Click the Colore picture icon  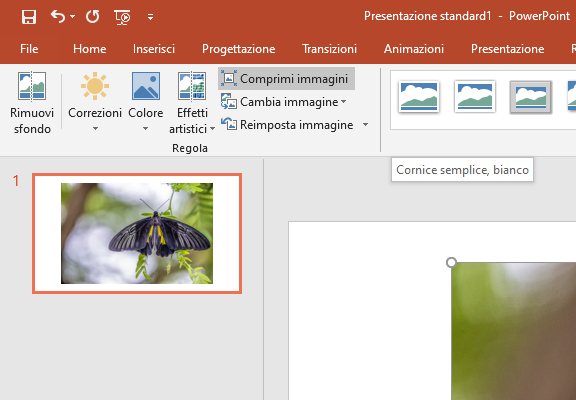(146, 86)
